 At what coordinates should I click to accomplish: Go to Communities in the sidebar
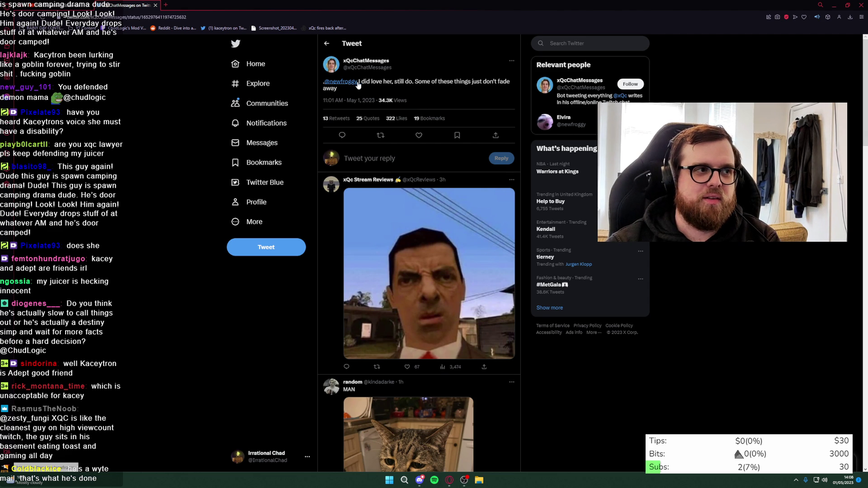[260, 103]
